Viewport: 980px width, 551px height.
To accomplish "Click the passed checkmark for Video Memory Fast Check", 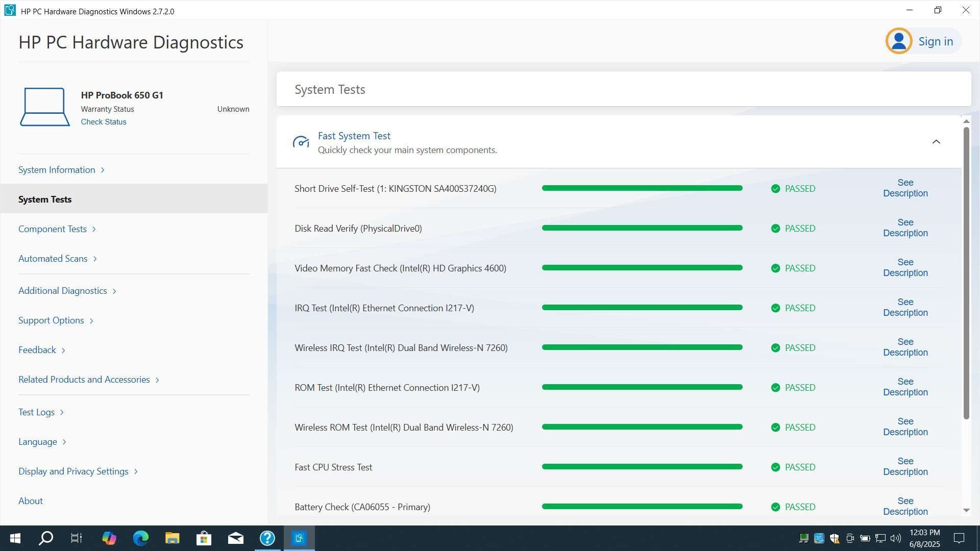I will 775,268.
